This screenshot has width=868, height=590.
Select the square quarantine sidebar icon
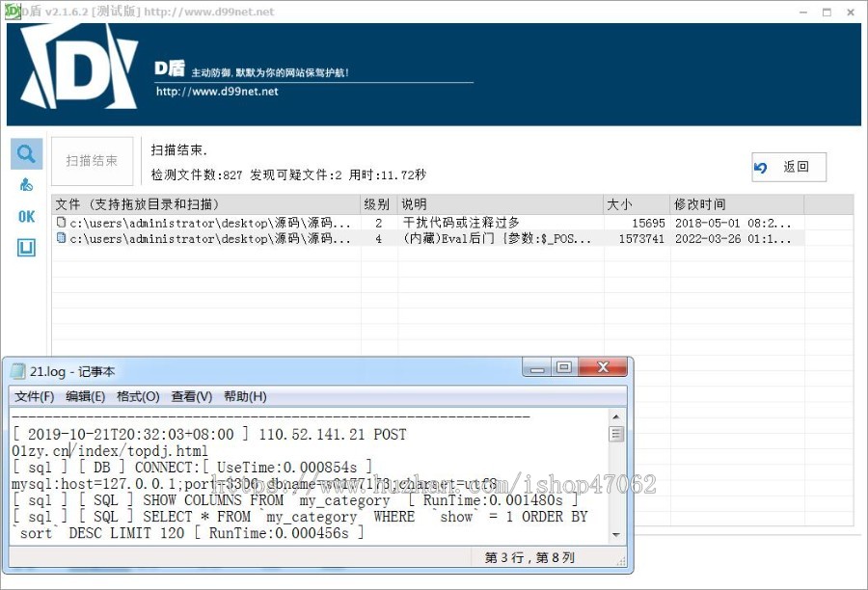click(x=26, y=248)
